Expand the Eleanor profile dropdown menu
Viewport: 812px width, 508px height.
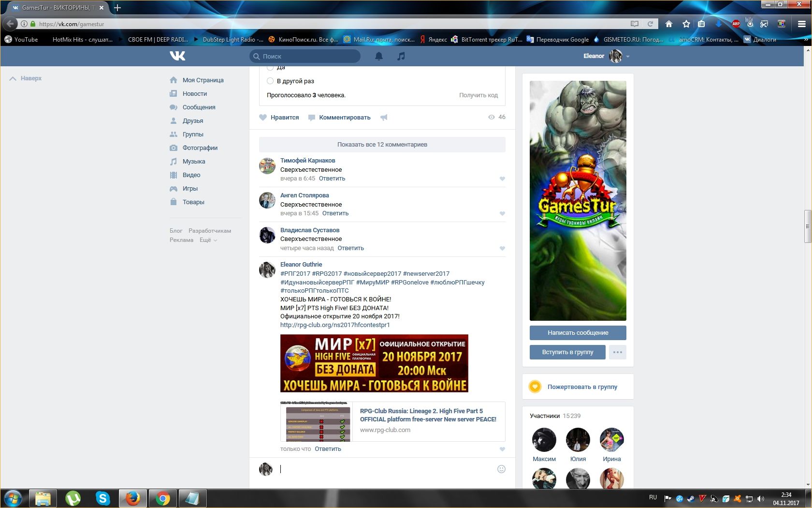coord(628,57)
